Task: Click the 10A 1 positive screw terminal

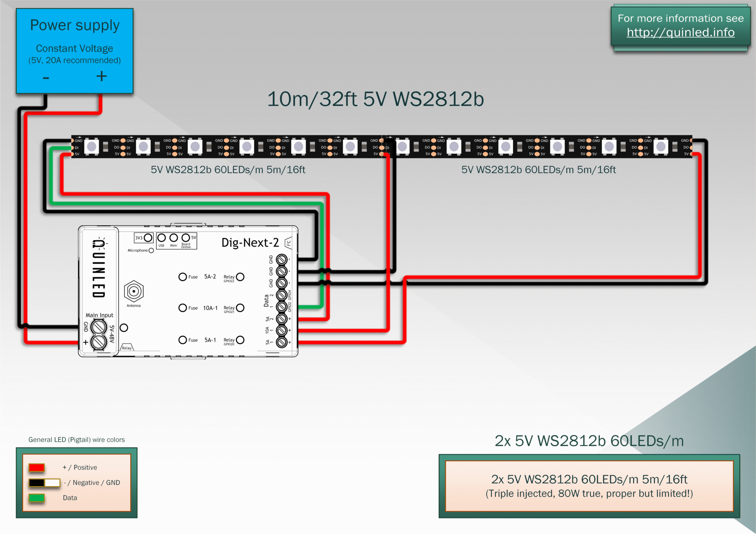Action: tap(282, 330)
